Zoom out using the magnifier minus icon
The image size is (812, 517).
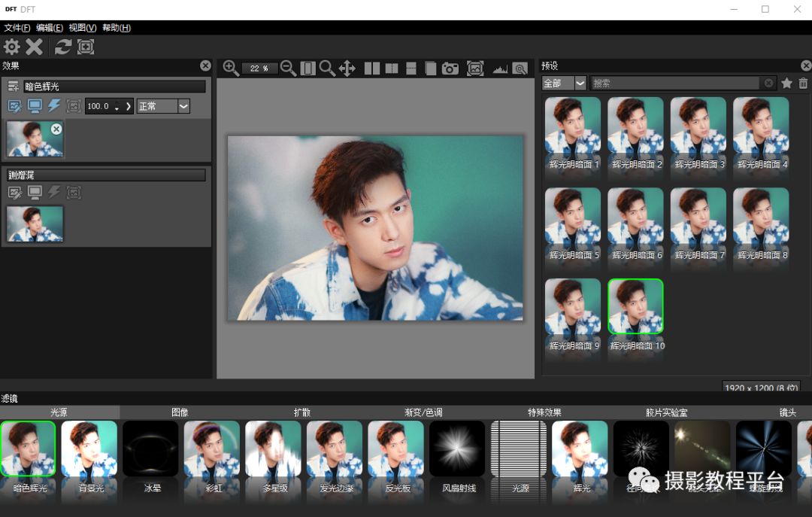click(x=288, y=68)
